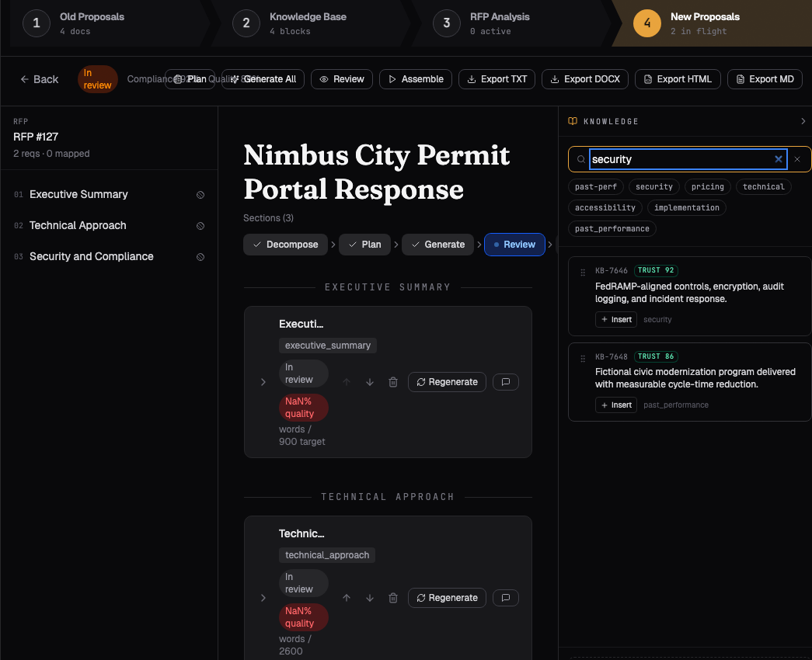
Task: Filter by implementation tag
Action: point(687,207)
